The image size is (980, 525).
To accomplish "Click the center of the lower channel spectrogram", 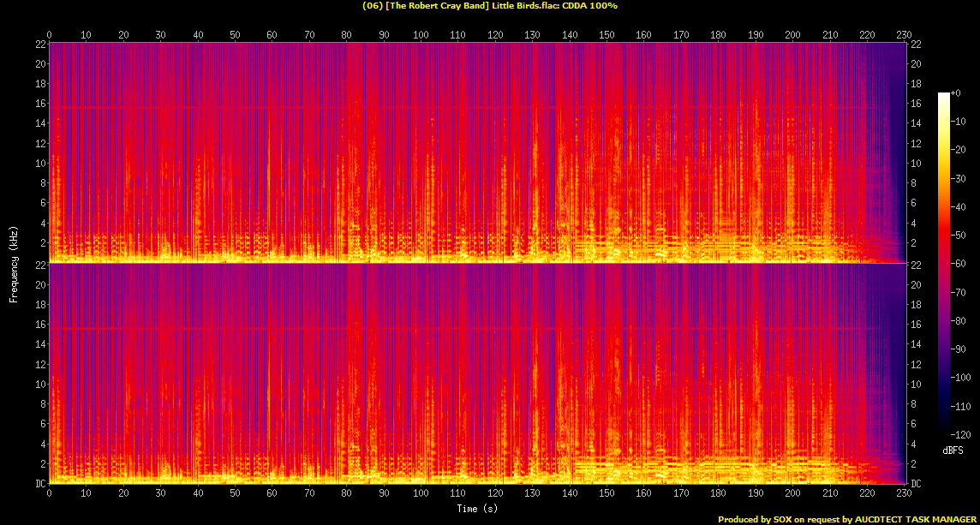I will (478, 373).
